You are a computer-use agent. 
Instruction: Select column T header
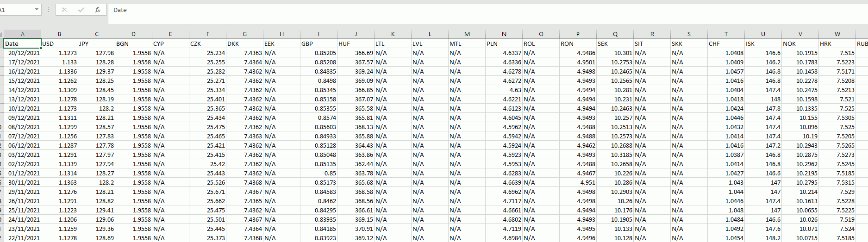click(726, 34)
